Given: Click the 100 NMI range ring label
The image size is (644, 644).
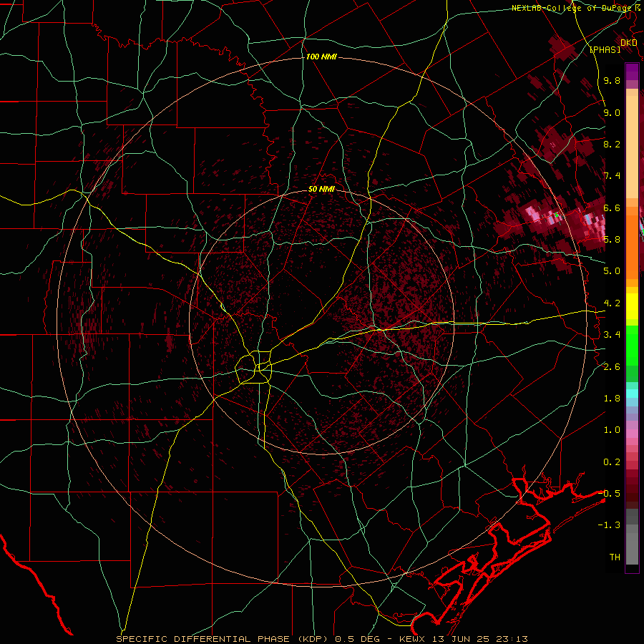Looking at the screenshot, I should click(x=321, y=57).
